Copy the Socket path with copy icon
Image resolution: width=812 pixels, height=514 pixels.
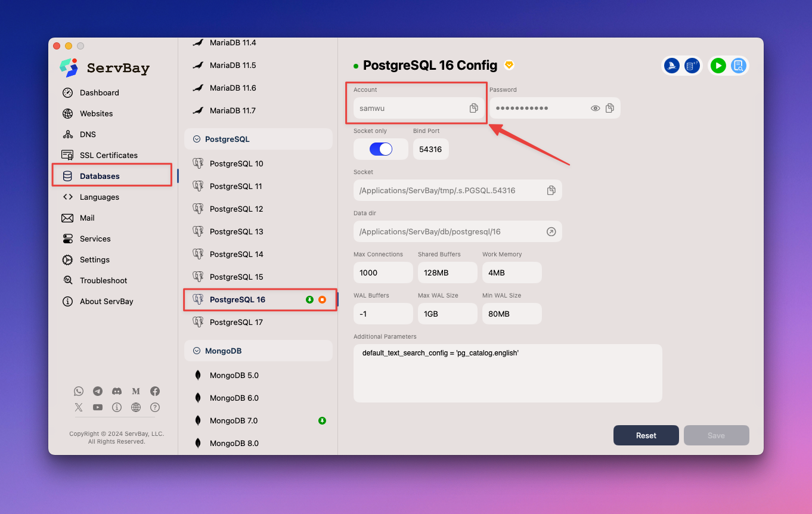[x=551, y=190]
